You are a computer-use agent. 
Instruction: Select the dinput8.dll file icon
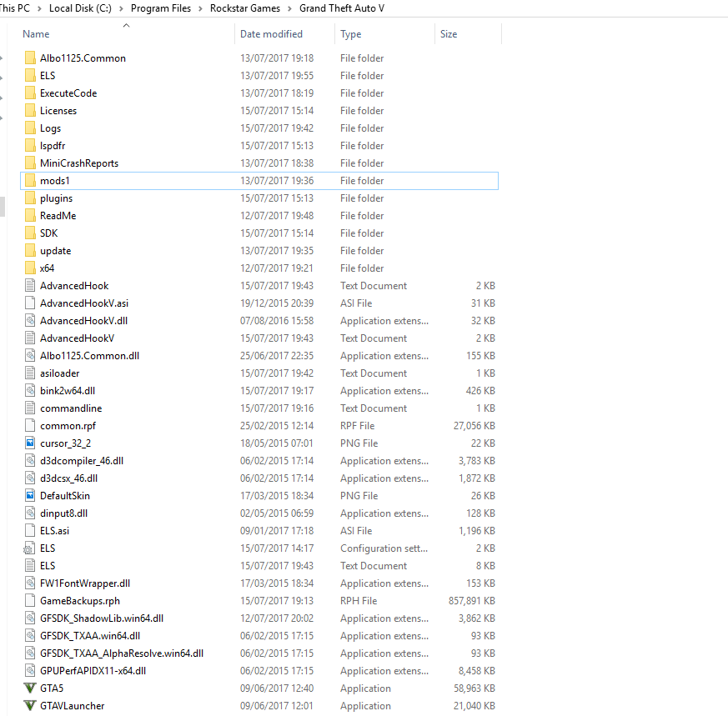[x=30, y=513]
